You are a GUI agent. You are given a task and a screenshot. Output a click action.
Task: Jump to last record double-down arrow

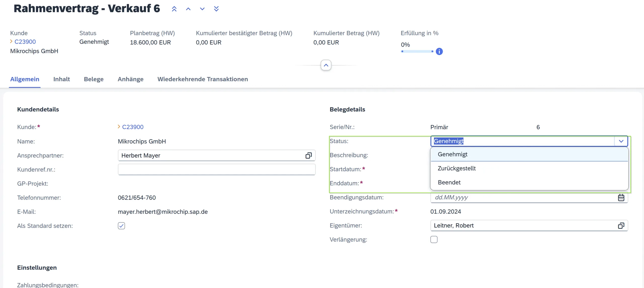tap(216, 9)
